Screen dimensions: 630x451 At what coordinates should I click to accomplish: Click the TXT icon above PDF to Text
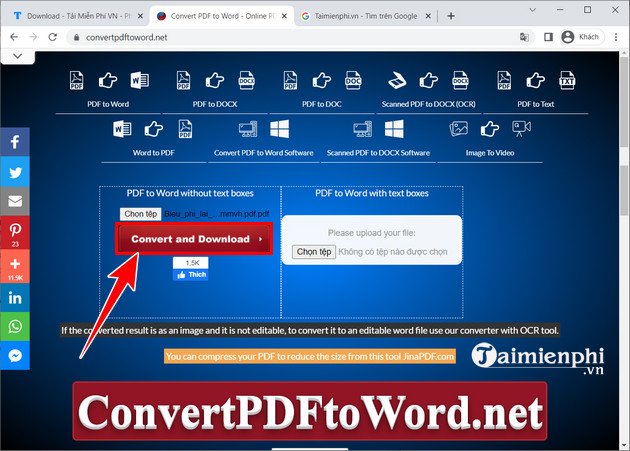pos(567,80)
